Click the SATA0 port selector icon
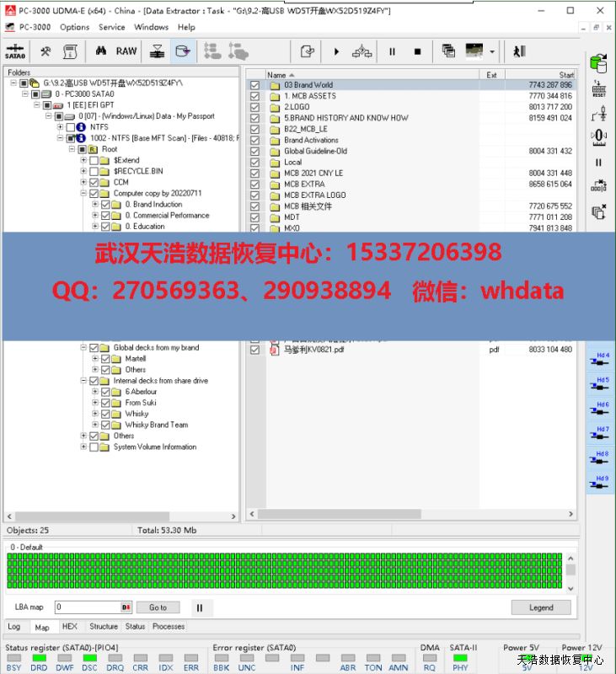This screenshot has width=616, height=674. (x=15, y=51)
